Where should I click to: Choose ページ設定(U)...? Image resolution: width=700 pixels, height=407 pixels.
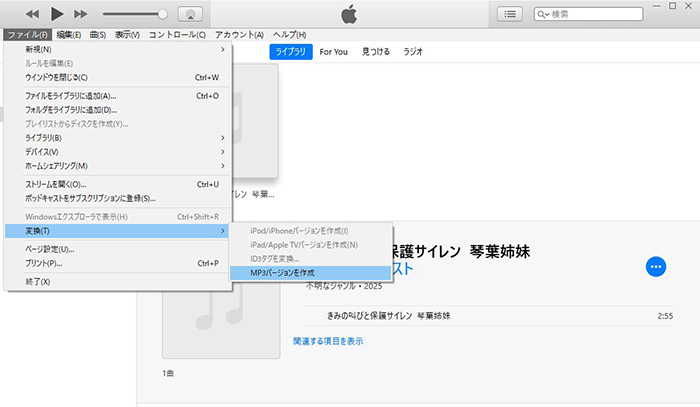point(118,249)
